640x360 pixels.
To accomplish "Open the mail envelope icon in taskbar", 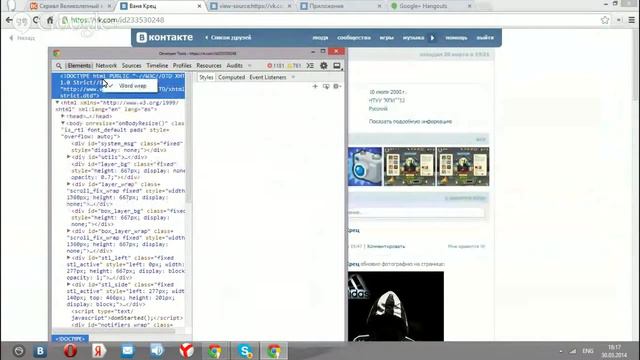I will tap(128, 351).
